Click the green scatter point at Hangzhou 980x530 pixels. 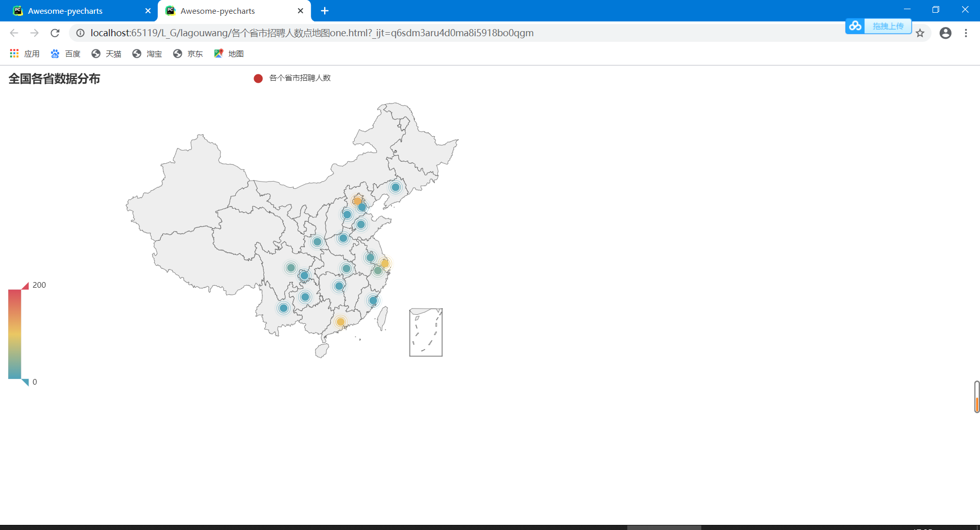[378, 271]
